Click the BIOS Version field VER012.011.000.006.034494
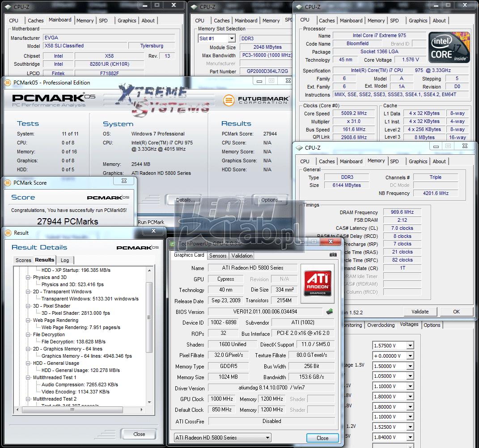Screen dimensions: 479x448 (265, 312)
